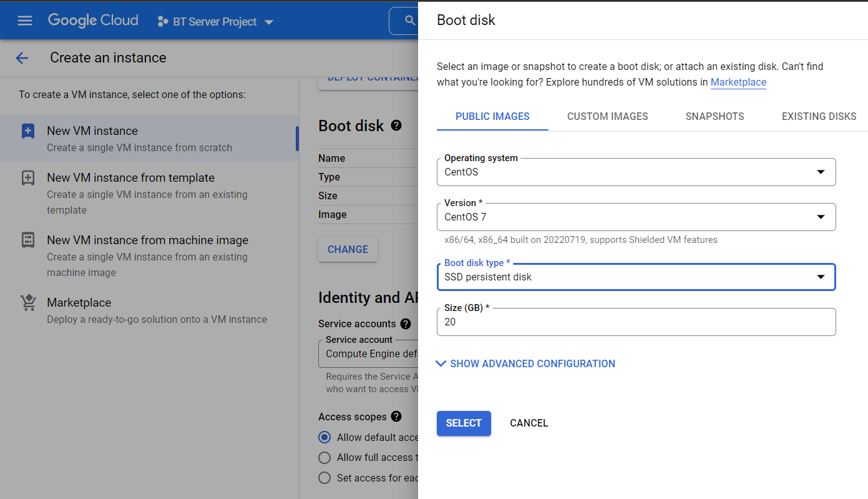Open the Boot disk type dropdown

636,277
